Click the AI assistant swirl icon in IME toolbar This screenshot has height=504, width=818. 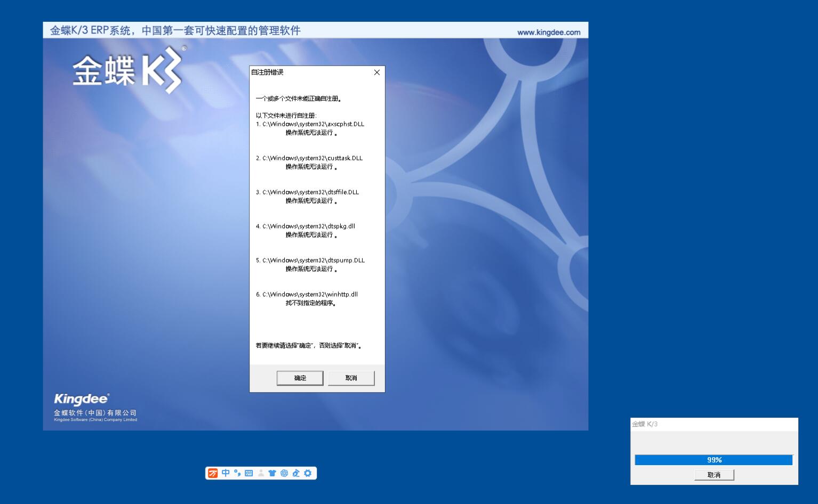tap(284, 473)
